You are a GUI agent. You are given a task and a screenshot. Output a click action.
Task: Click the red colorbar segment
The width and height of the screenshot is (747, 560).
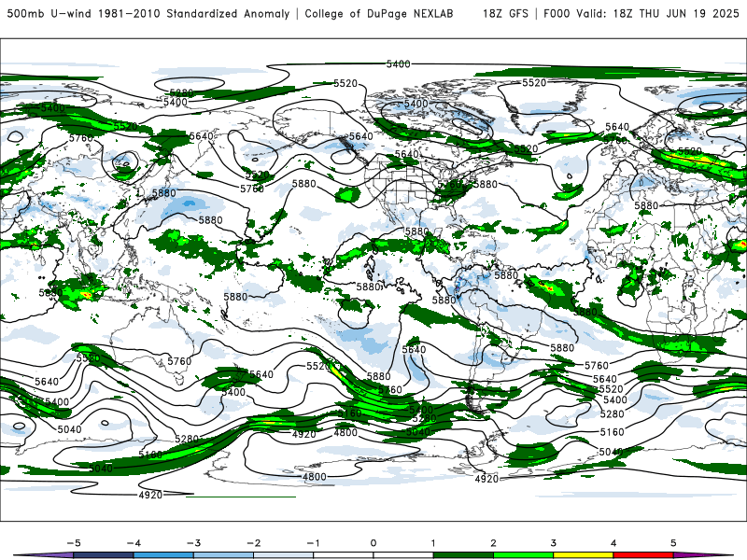point(643,555)
